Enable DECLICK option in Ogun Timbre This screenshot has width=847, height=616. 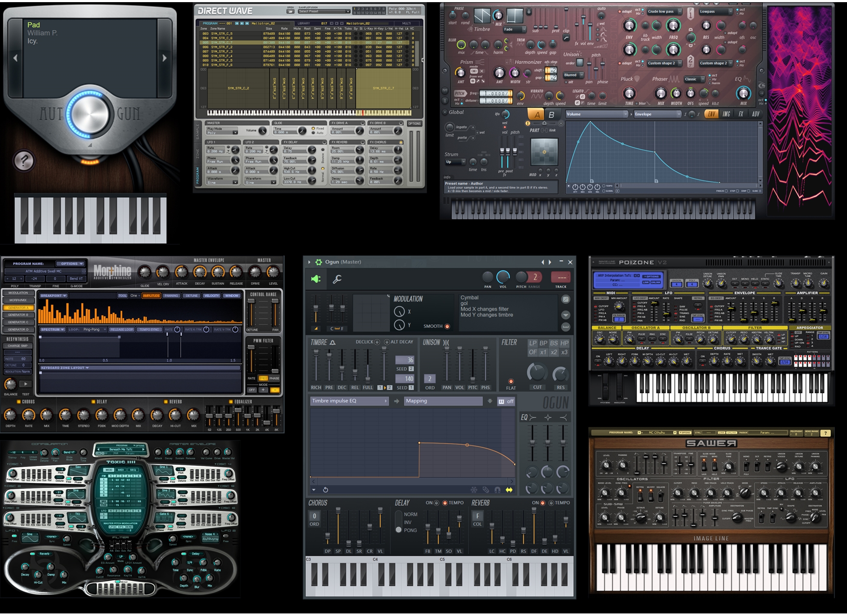coord(377,342)
